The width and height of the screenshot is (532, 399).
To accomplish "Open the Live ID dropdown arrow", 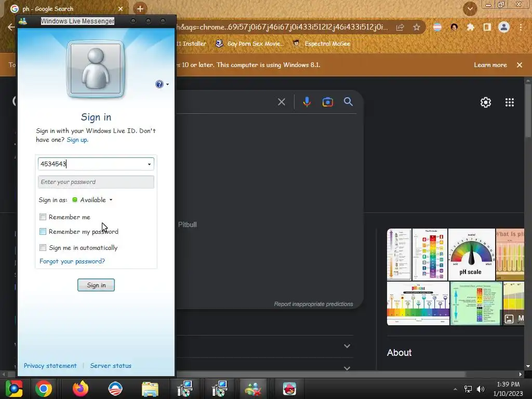I will pos(149,164).
